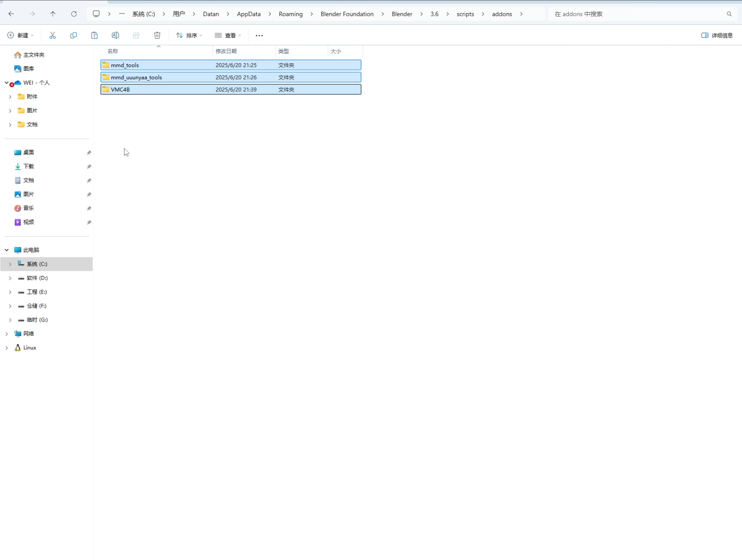Screen dimensions: 742x560
Task: Click Blender Foundation in the address bar
Action: pos(347,14)
